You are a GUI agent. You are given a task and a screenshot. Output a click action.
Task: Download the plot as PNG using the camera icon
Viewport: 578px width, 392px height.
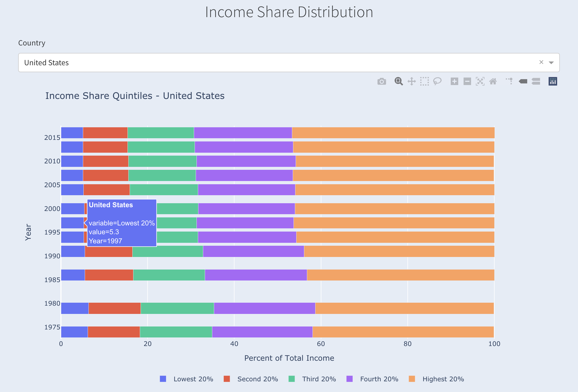[x=382, y=81]
